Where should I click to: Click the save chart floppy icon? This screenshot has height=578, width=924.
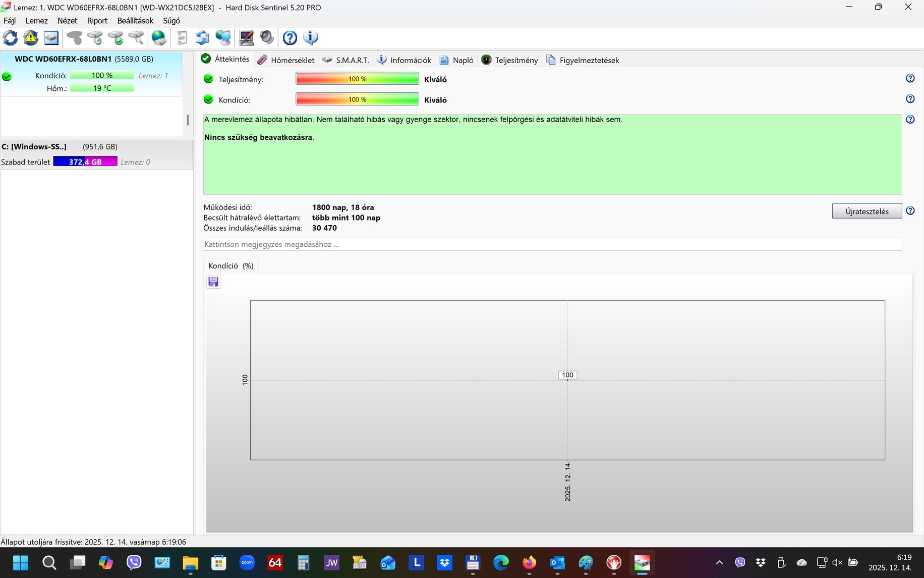[x=213, y=282]
